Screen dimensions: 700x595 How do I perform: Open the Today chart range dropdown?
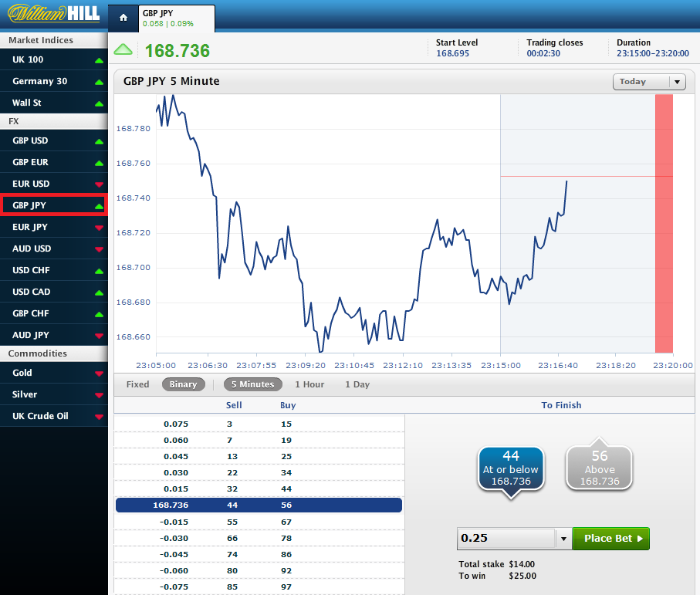coord(648,82)
